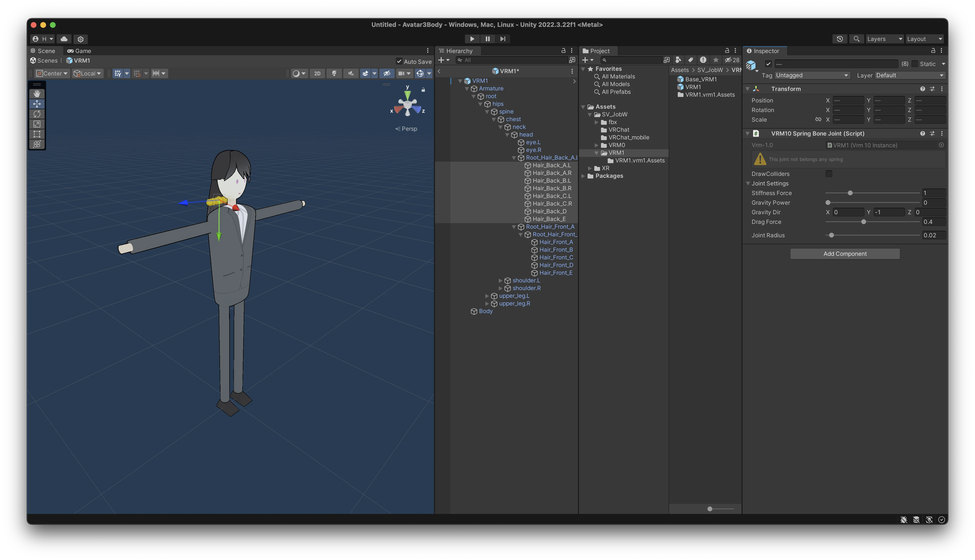Collapse the Joint Settings foldout

pos(748,184)
